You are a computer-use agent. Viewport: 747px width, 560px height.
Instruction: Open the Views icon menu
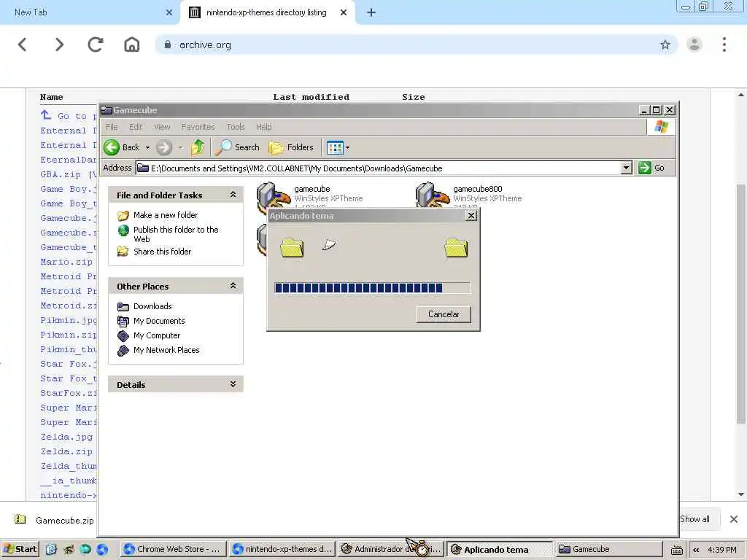[x=335, y=147]
